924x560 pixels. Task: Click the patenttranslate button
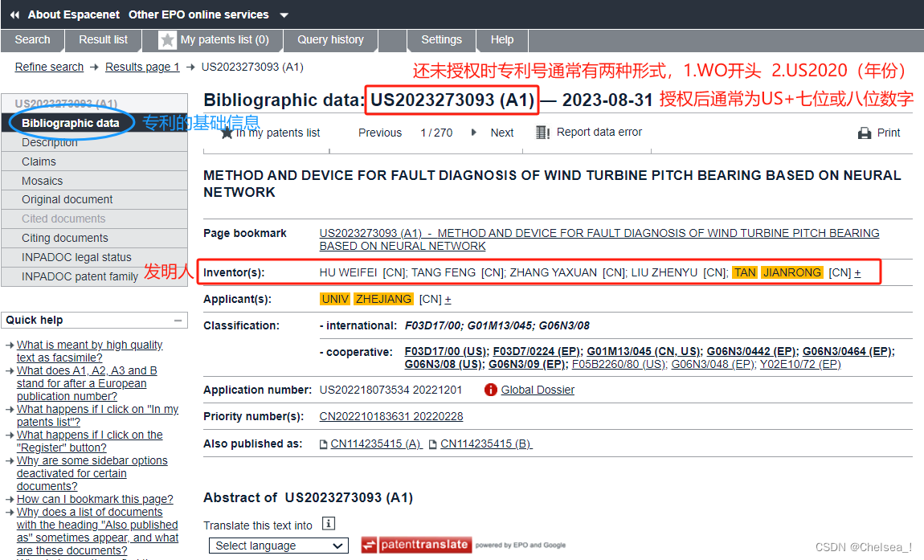[x=418, y=545]
